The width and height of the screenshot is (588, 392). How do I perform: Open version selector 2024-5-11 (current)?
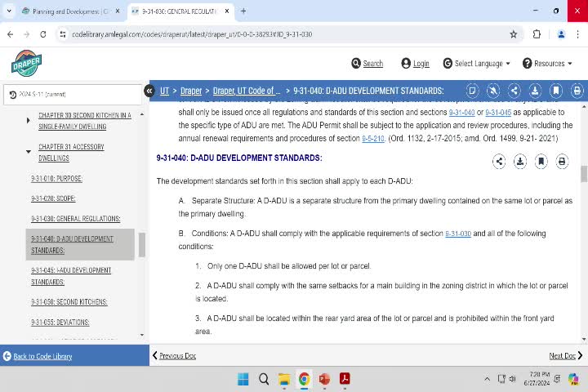click(x=73, y=95)
